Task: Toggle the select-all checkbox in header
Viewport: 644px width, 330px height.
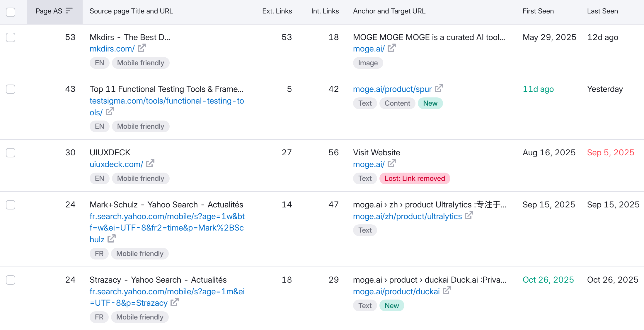Action: pos(11,12)
